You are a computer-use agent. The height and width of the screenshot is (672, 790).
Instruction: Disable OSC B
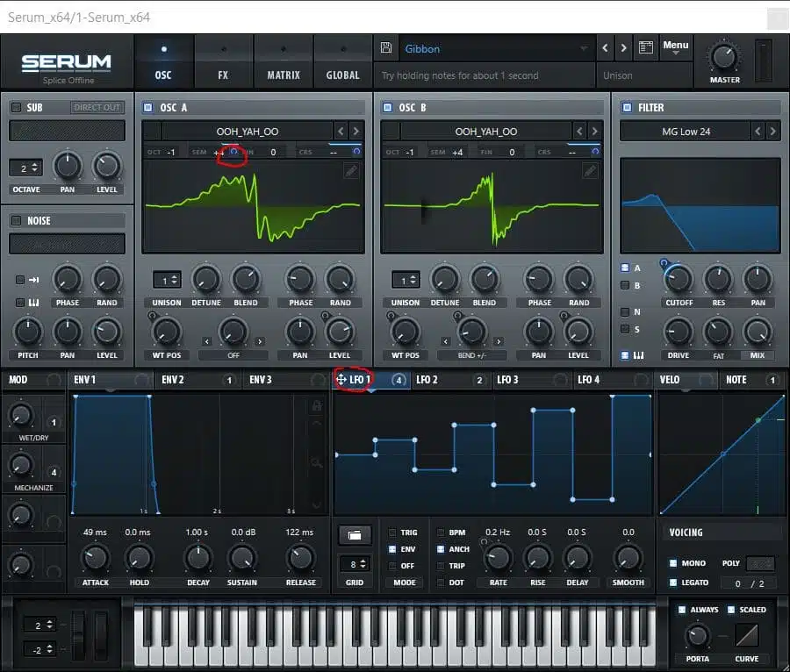(387, 107)
